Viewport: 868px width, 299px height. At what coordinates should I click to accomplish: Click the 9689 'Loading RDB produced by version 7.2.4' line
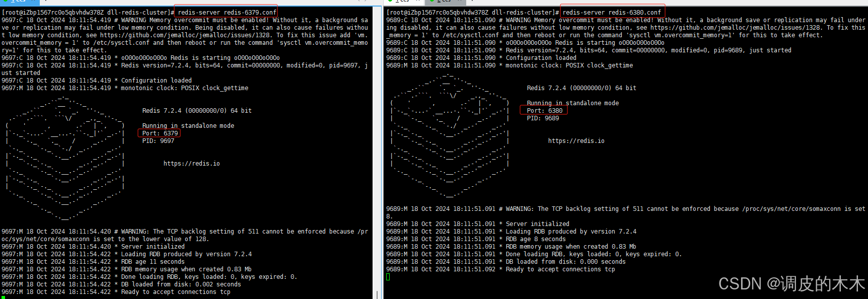point(511,232)
